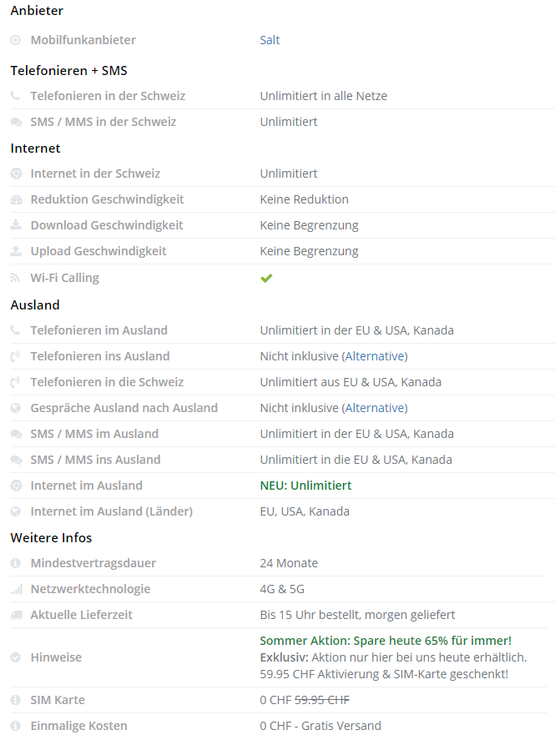The width and height of the screenshot is (560, 750).
Task: Click the NEU: Unlimitiert roaming text
Action: (x=305, y=486)
